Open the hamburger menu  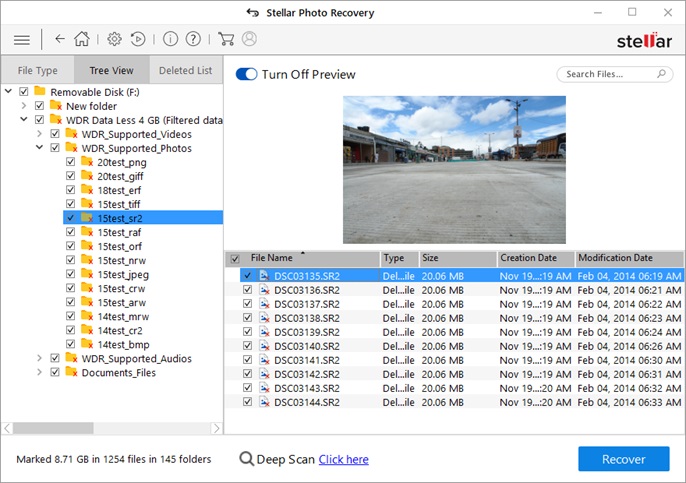click(22, 40)
